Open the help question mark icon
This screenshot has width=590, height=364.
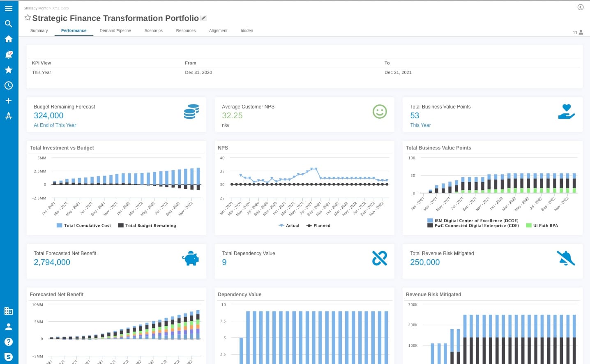(8, 342)
